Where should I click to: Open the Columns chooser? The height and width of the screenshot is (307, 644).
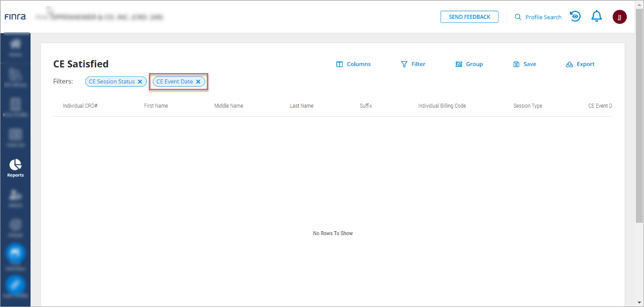point(353,64)
